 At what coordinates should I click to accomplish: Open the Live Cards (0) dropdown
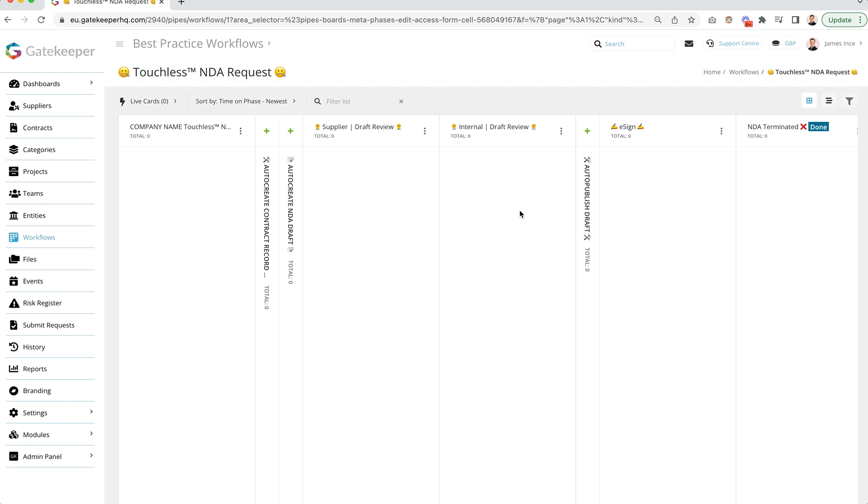pyautogui.click(x=149, y=101)
